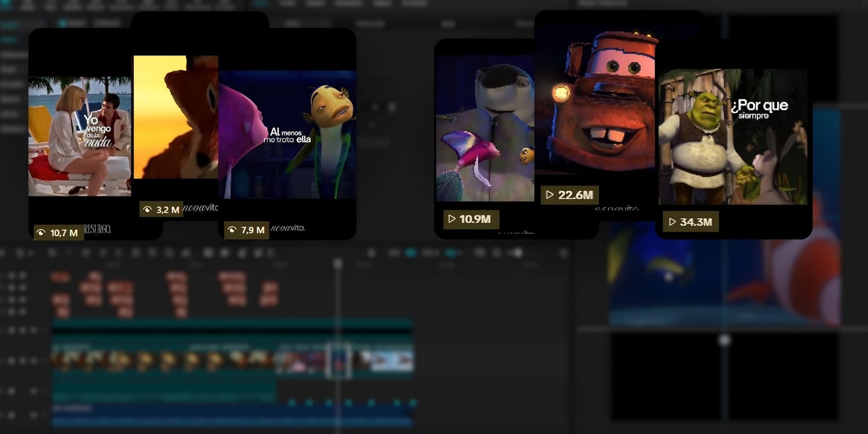Select the "10.9M" play count
868x434 pixels.
(475, 219)
